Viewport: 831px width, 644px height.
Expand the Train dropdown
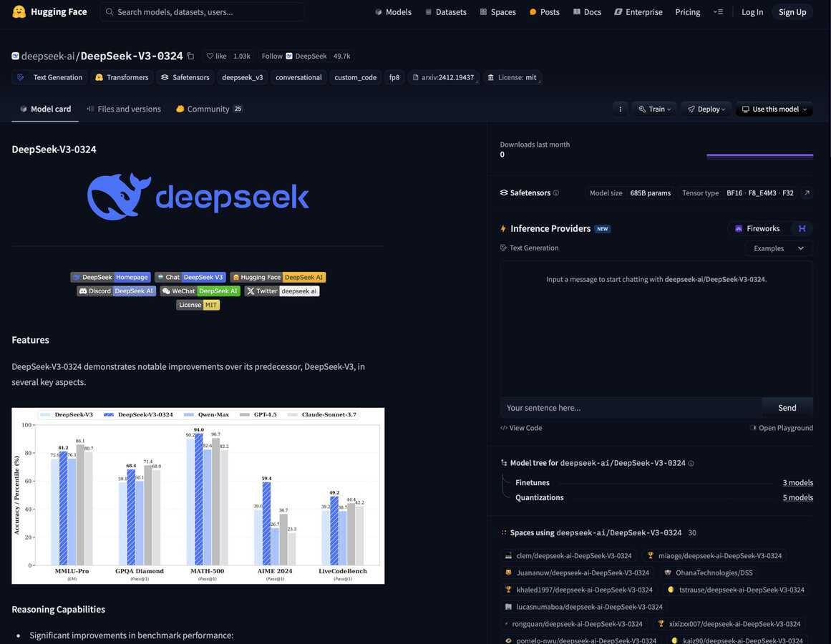click(654, 109)
